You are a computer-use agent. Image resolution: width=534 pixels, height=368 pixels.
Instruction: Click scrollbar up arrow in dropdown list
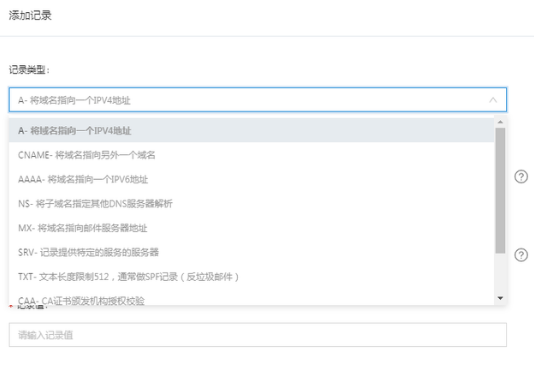500,122
